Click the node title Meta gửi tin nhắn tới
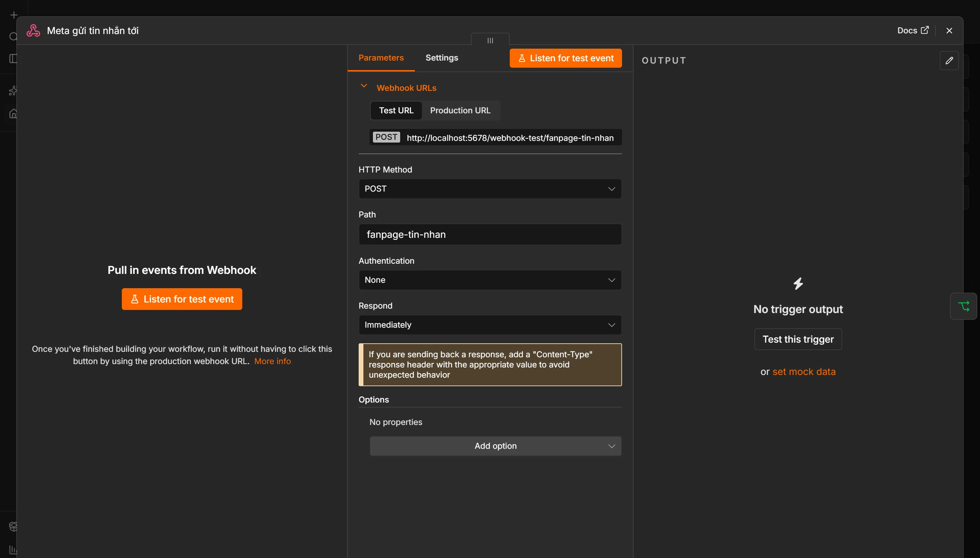The height and width of the screenshot is (558, 980). point(92,31)
